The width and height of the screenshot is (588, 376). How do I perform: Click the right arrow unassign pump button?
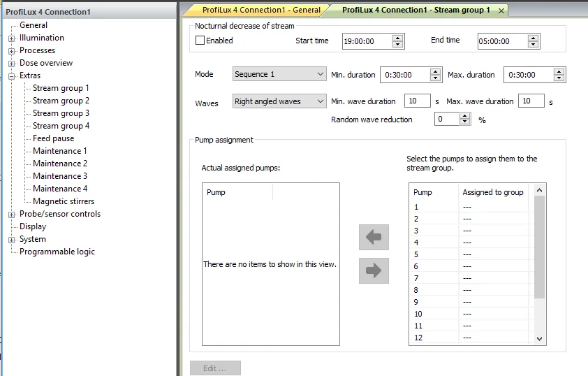click(374, 270)
